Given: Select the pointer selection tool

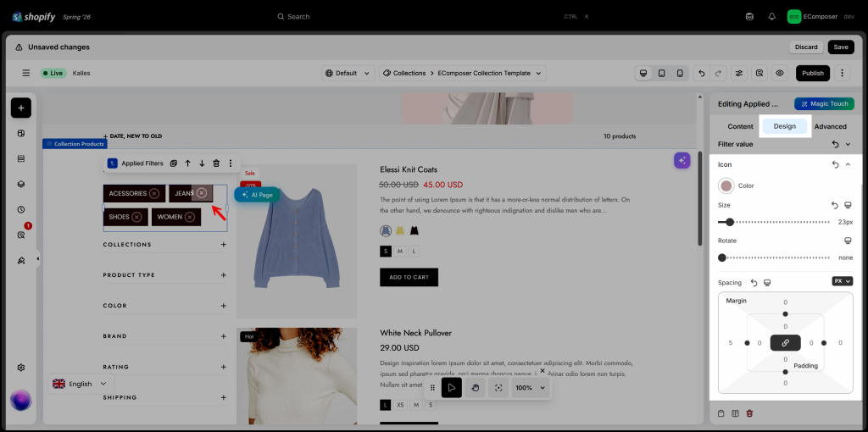Looking at the screenshot, I should (x=452, y=388).
